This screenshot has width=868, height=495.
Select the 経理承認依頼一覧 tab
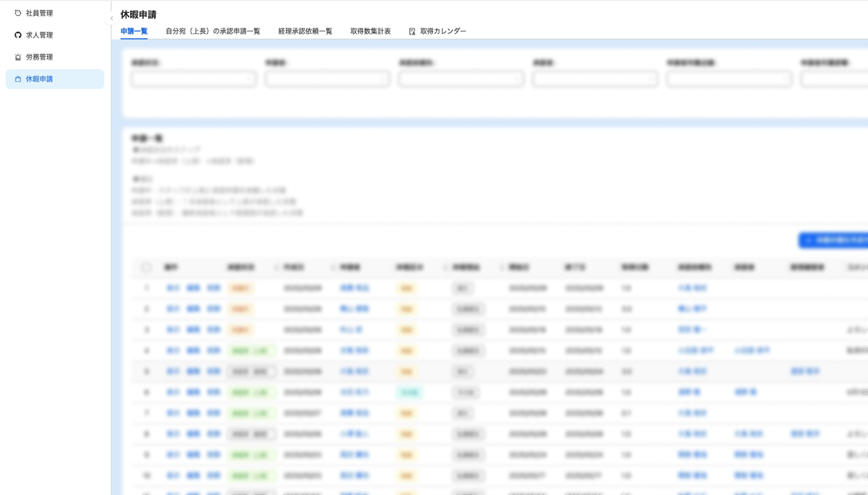tap(305, 31)
